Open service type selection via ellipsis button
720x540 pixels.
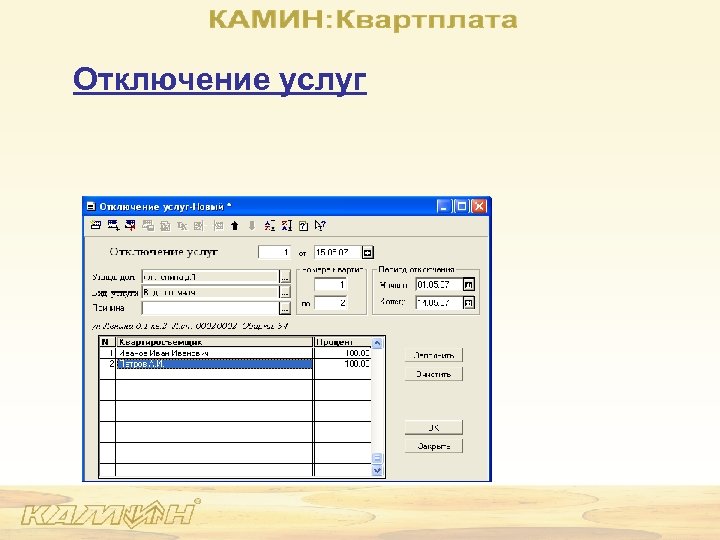285,292
